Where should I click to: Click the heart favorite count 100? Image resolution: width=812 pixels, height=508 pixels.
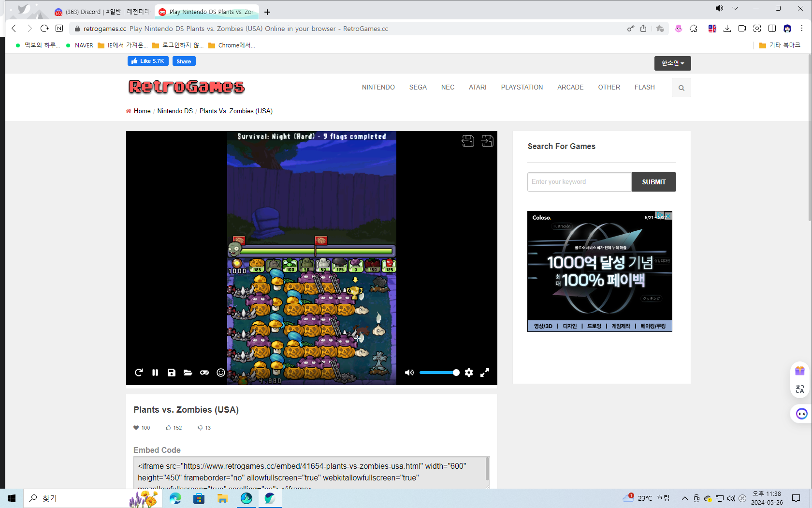point(142,428)
